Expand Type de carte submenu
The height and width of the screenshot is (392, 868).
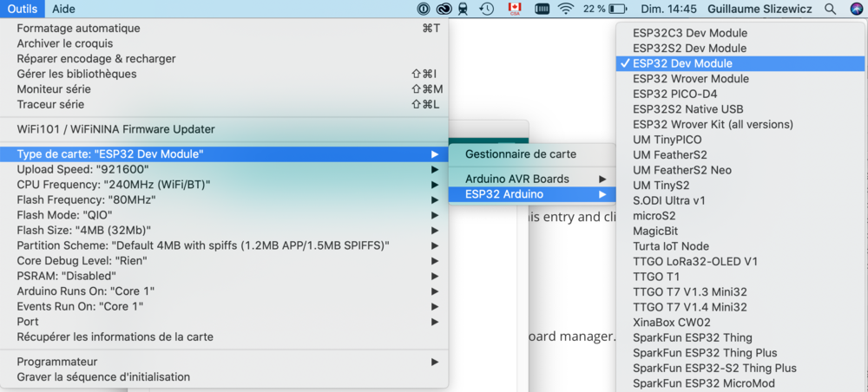(224, 154)
